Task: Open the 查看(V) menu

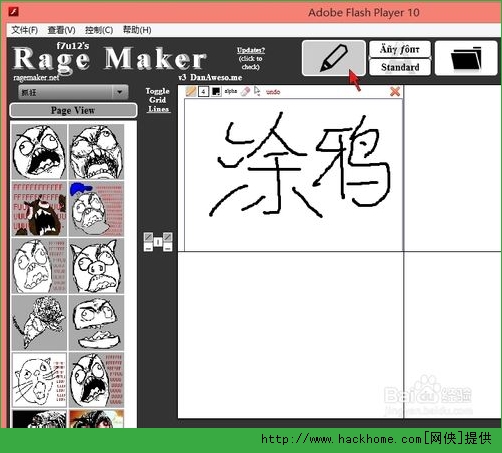Action: (62, 30)
